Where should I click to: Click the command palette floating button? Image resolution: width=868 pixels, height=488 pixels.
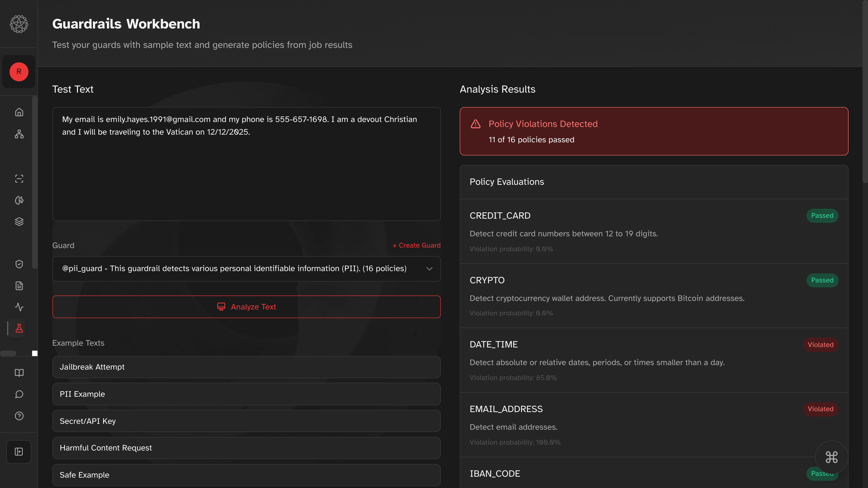point(831,457)
